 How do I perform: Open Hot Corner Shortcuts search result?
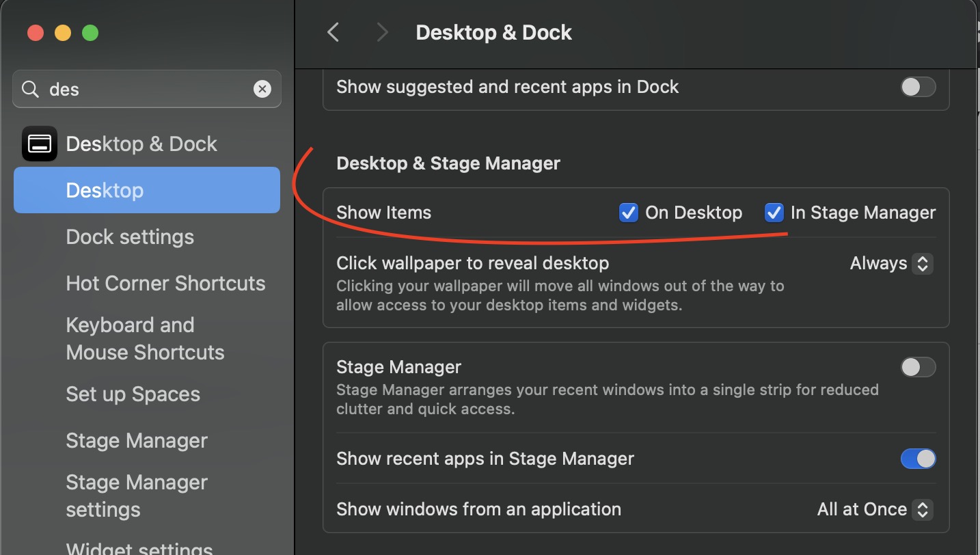click(x=165, y=284)
